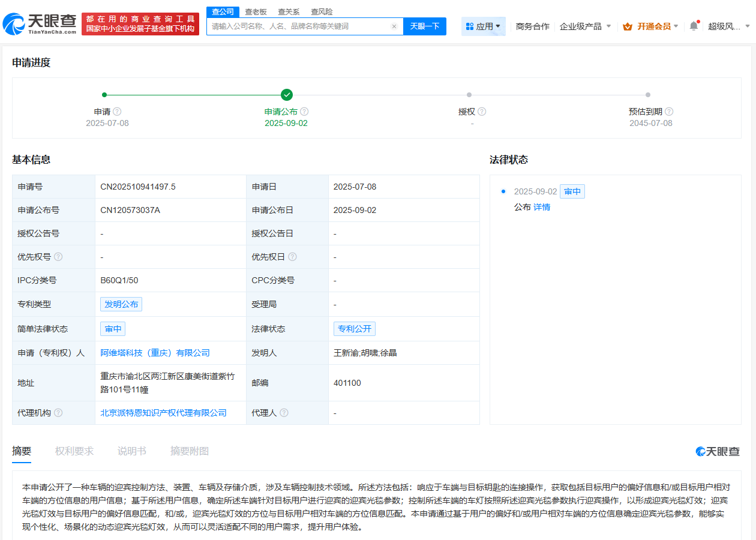Click the 天眼一下 search button

424,26
